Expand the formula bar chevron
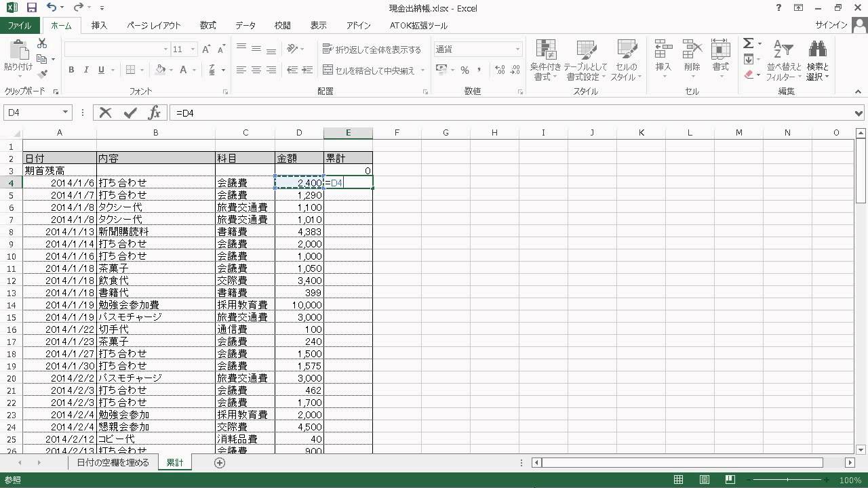This screenshot has height=488, width=868. (859, 113)
